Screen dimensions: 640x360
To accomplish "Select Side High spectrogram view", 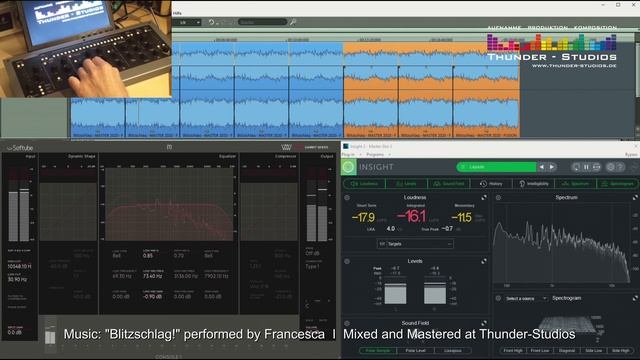I will pos(620,351).
